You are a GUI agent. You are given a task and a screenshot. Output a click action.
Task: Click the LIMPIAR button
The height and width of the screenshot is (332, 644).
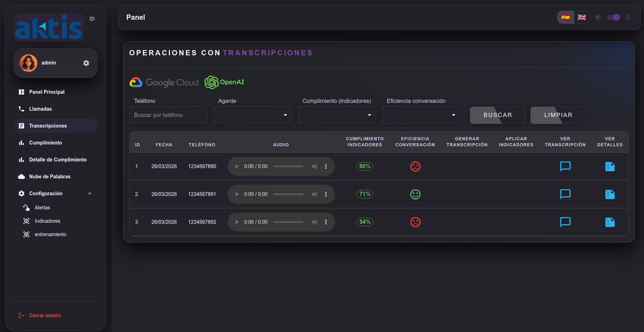558,115
